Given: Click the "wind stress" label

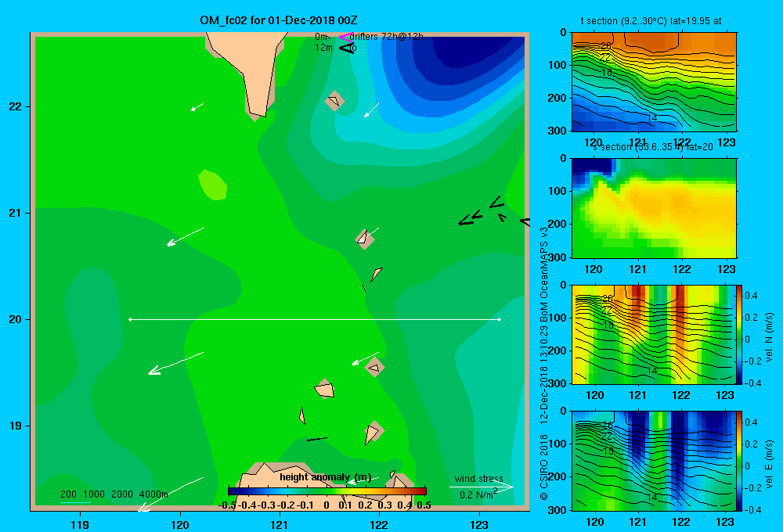Looking at the screenshot, I should (x=479, y=478).
